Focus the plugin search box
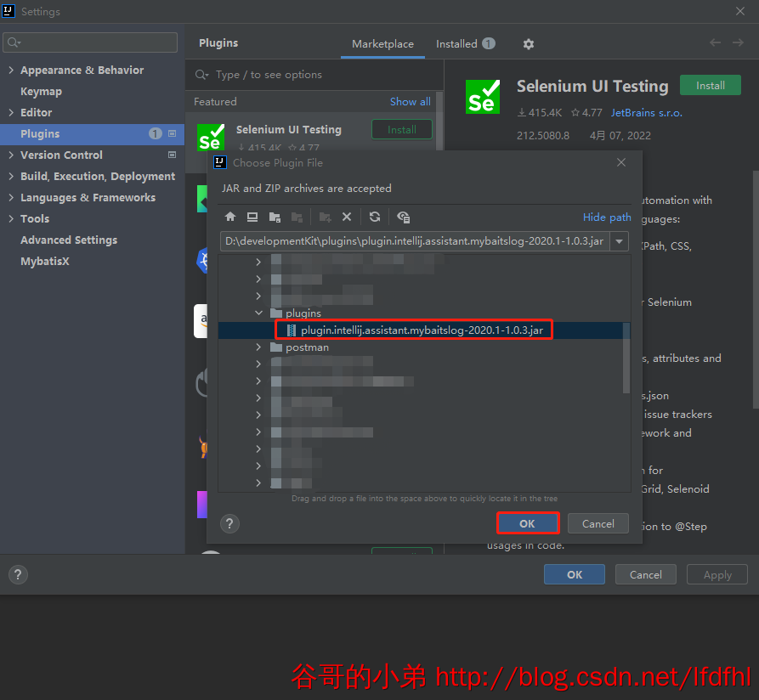Image resolution: width=759 pixels, height=700 pixels. (314, 75)
